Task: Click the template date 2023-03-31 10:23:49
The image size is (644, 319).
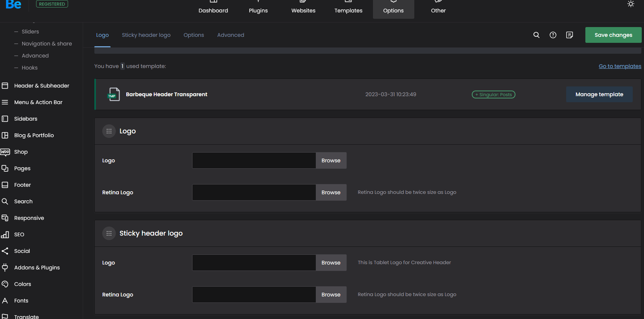Action: tap(391, 94)
